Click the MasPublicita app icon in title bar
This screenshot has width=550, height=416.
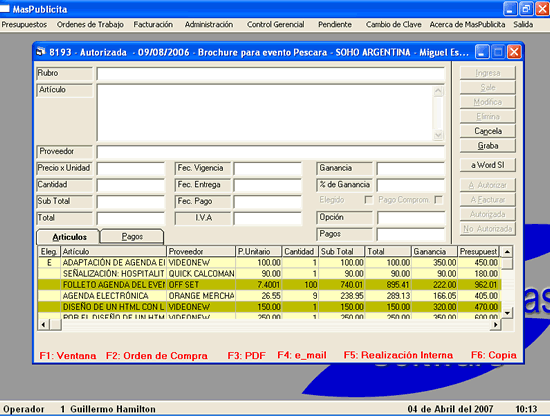click(5, 9)
